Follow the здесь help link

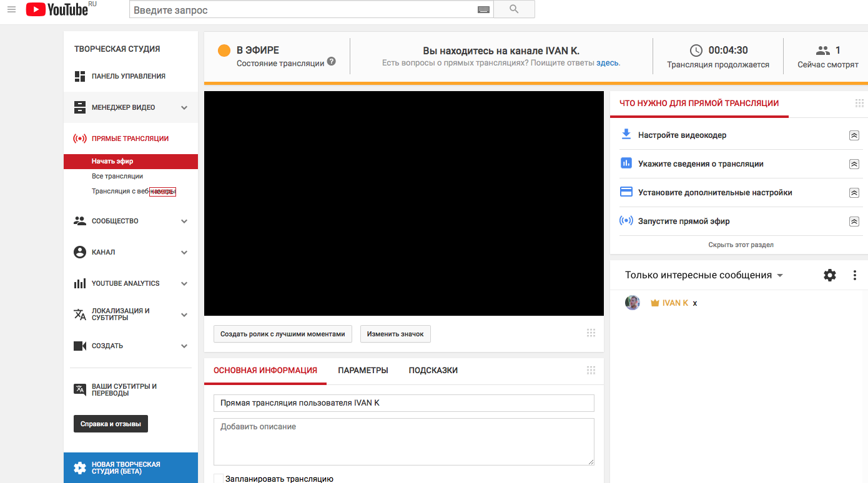tap(608, 63)
